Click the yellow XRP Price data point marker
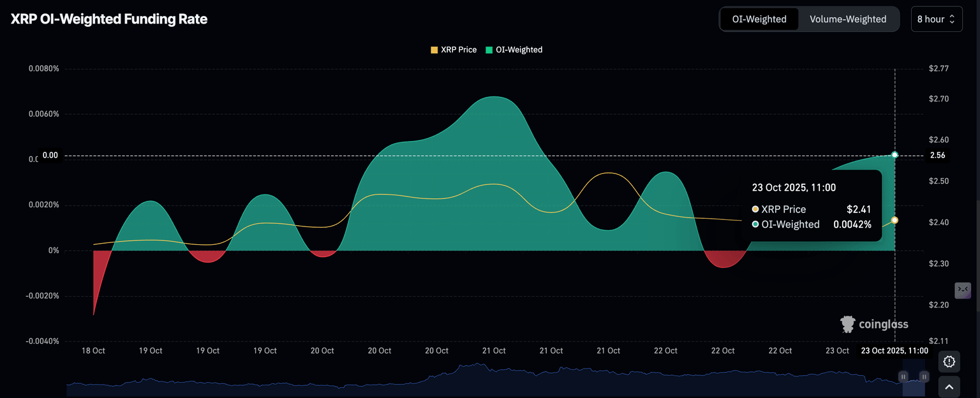The width and height of the screenshot is (980, 398). (895, 220)
